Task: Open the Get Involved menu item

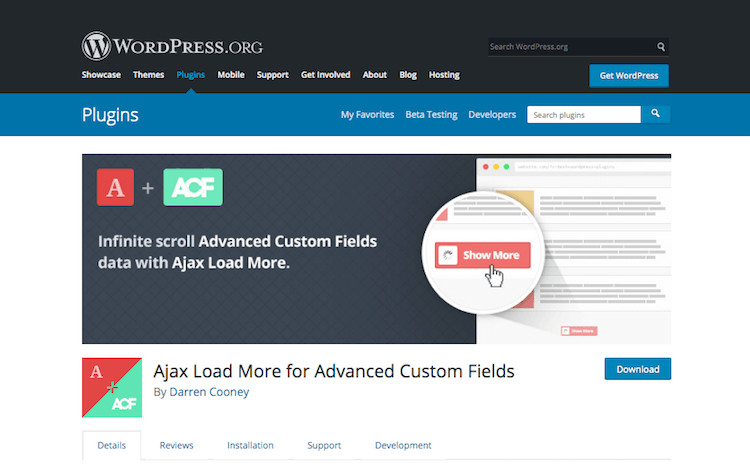Action: coord(325,75)
